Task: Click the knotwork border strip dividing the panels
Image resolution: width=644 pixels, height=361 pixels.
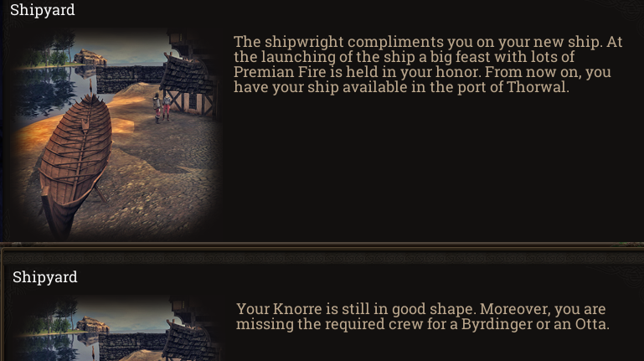Action: pos(322,257)
